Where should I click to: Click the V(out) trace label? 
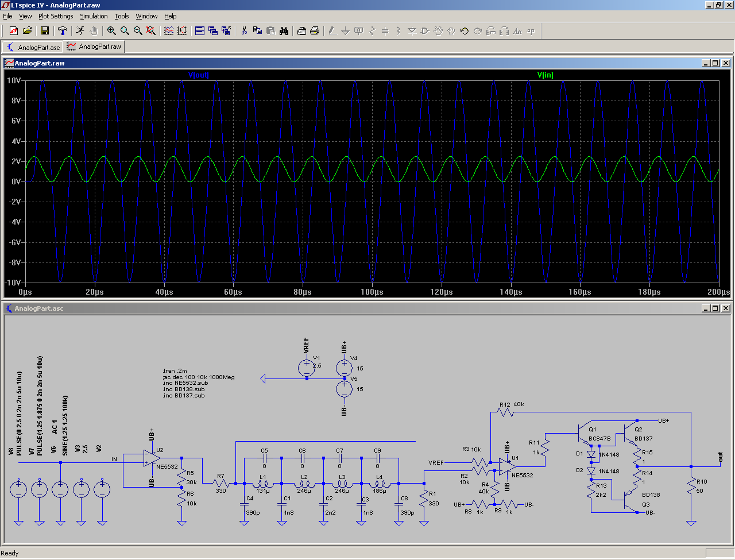pos(199,75)
